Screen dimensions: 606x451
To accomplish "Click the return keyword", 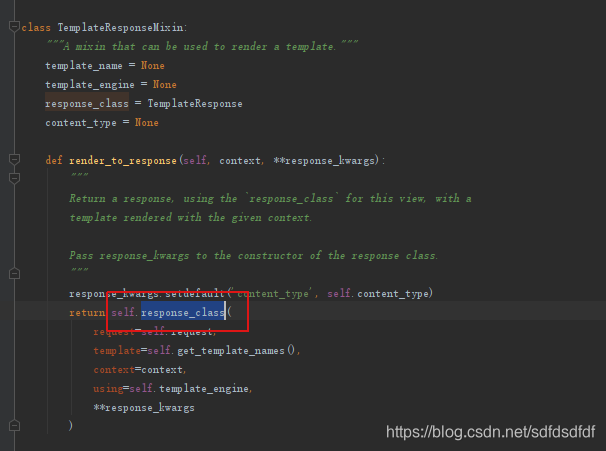I will point(87,313).
